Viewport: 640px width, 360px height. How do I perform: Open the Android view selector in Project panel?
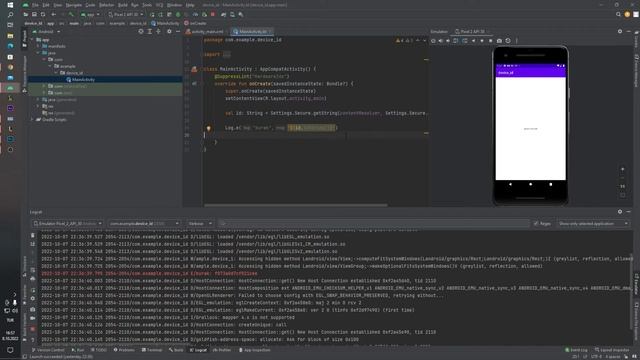[46, 31]
